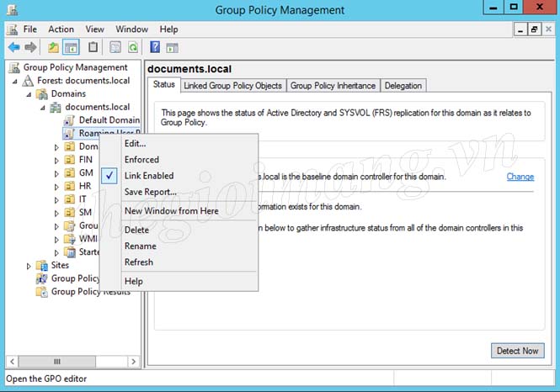Click the Group Policy Results icon

pyautogui.click(x=42, y=292)
